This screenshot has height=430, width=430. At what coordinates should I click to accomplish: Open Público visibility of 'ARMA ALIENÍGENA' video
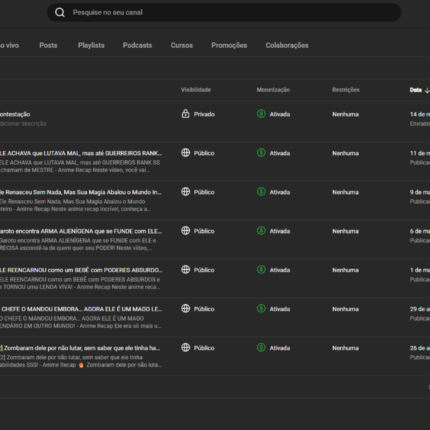204,231
